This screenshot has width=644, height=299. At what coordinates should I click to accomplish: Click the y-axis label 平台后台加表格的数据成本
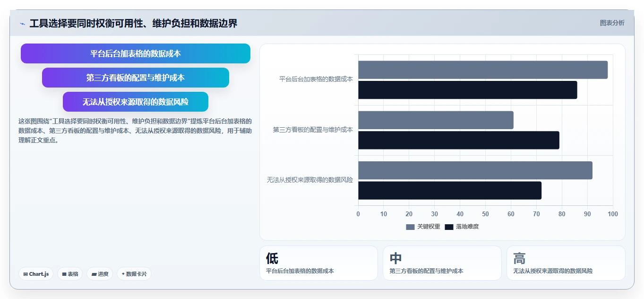coord(316,79)
